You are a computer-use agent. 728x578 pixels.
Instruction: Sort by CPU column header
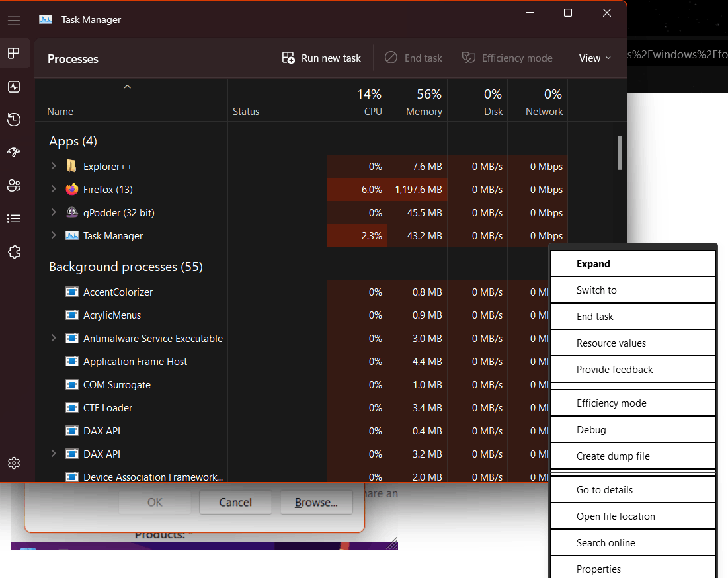click(358, 102)
